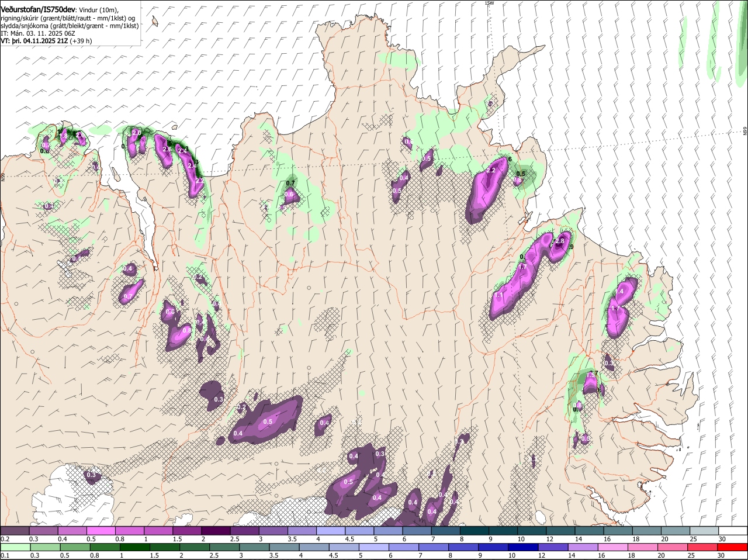Viewport: 748px width, 560px height.
Task: Click the "VT: þri. 04.11.2025 21Z" valid time
Action: click(34, 41)
